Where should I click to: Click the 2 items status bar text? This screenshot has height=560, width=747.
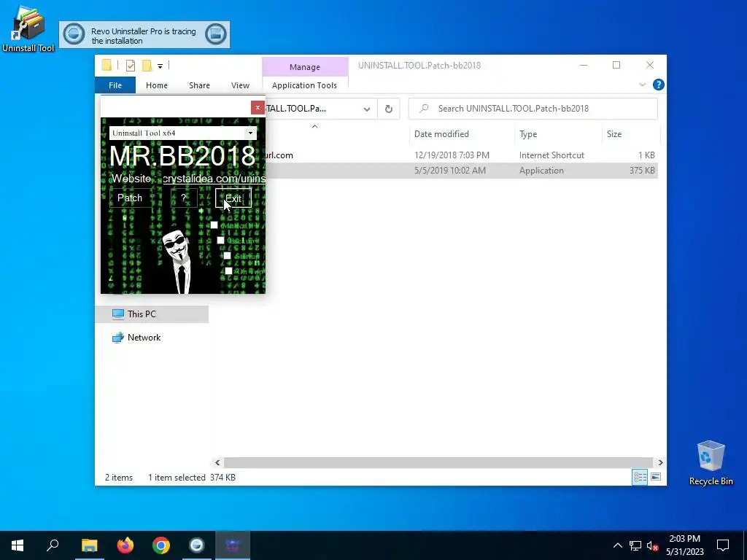119,477
